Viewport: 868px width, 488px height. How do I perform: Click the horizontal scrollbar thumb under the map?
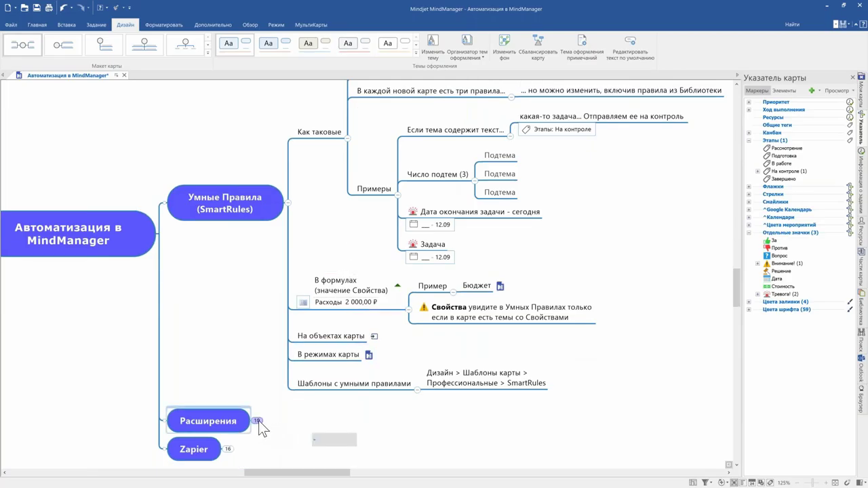[x=297, y=472]
